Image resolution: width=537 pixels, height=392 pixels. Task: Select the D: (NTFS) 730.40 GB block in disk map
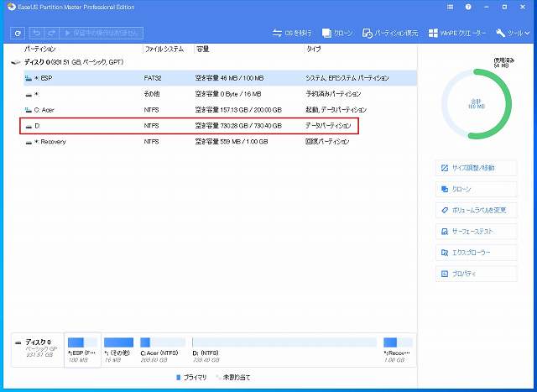click(x=284, y=350)
